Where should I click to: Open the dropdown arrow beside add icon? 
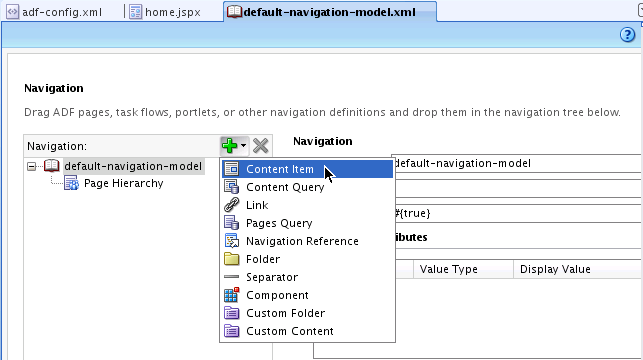pos(243,146)
